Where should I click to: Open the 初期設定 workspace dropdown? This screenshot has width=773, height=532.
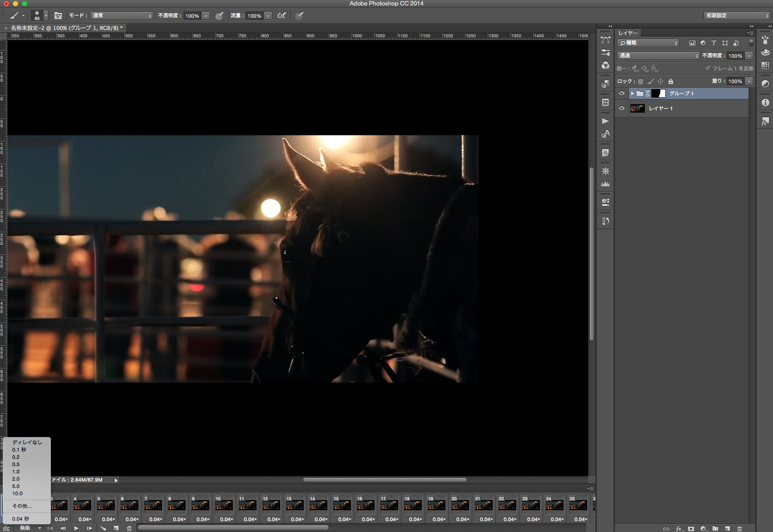pyautogui.click(x=738, y=15)
